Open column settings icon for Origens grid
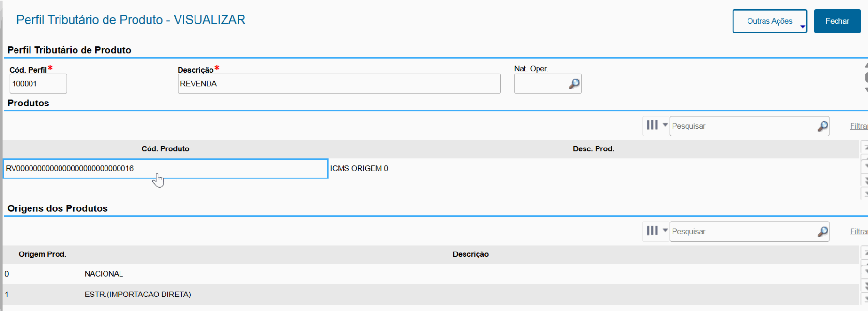 [x=652, y=231]
